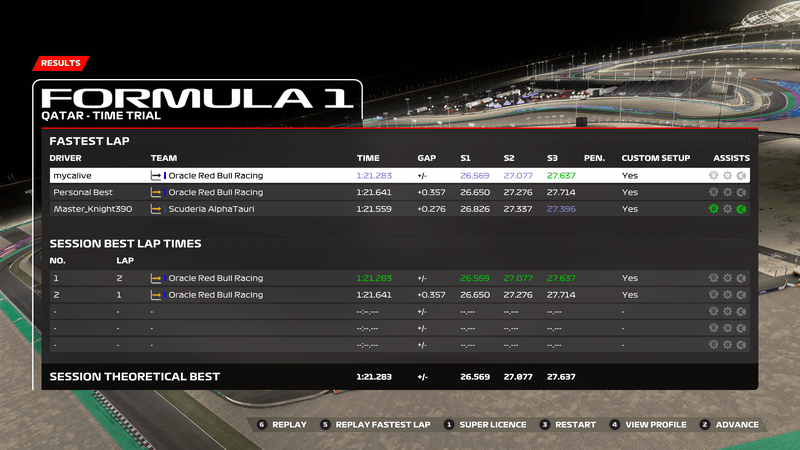Click the green 27.637 S3 time in mycalive row
This screenshot has height=450, width=800.
click(561, 176)
